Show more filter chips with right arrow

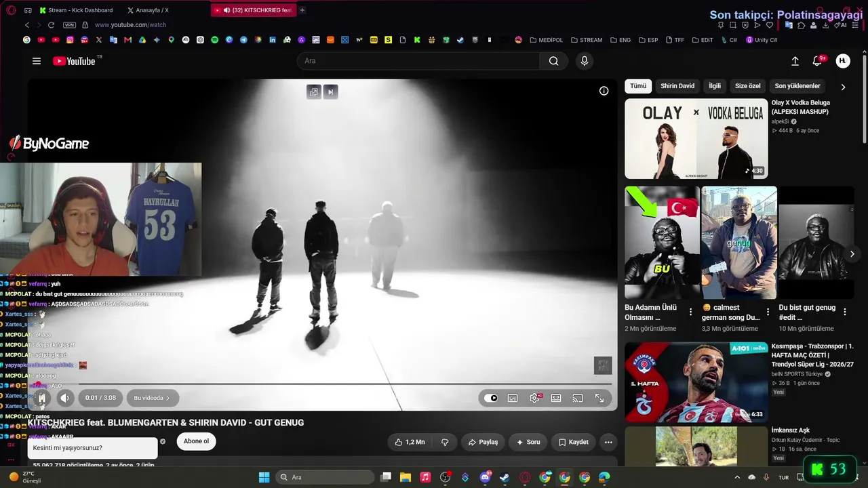(x=843, y=87)
